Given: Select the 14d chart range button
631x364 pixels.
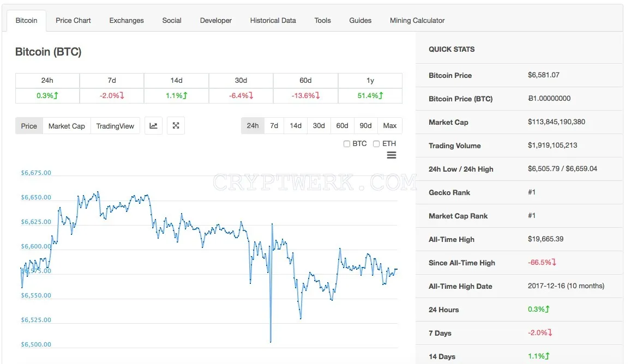Looking at the screenshot, I should [x=296, y=126].
